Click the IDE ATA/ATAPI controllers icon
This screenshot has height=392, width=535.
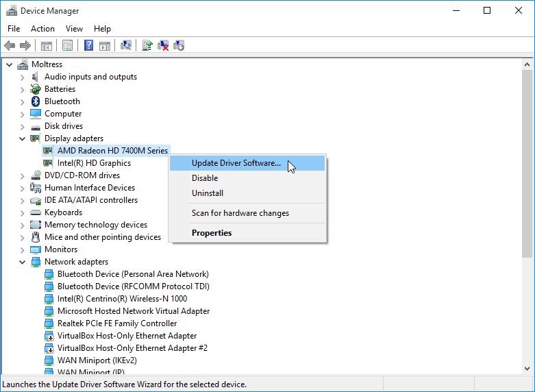click(x=36, y=201)
